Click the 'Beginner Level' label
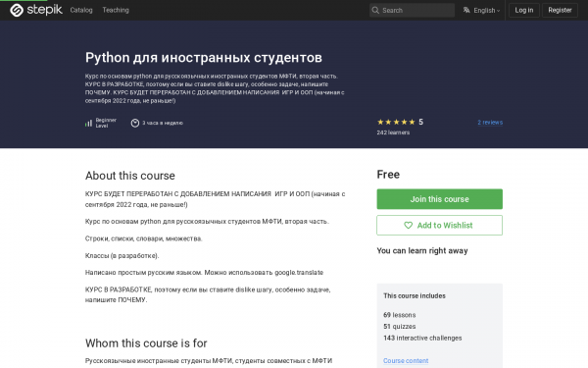Image resolution: width=588 pixels, height=368 pixels. pyautogui.click(x=106, y=123)
